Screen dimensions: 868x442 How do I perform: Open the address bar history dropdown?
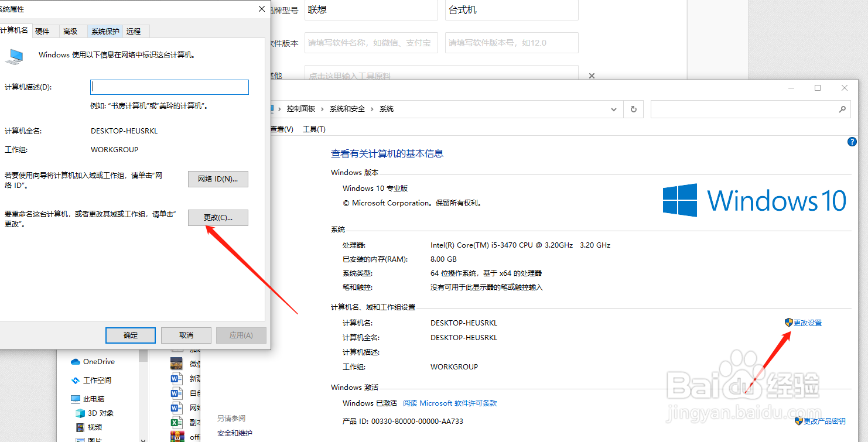tap(613, 109)
